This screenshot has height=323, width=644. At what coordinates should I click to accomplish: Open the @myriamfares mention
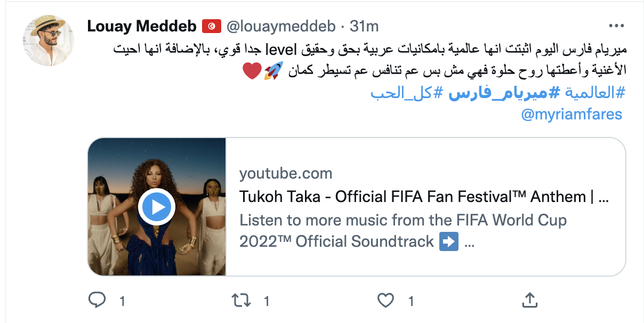tap(571, 114)
